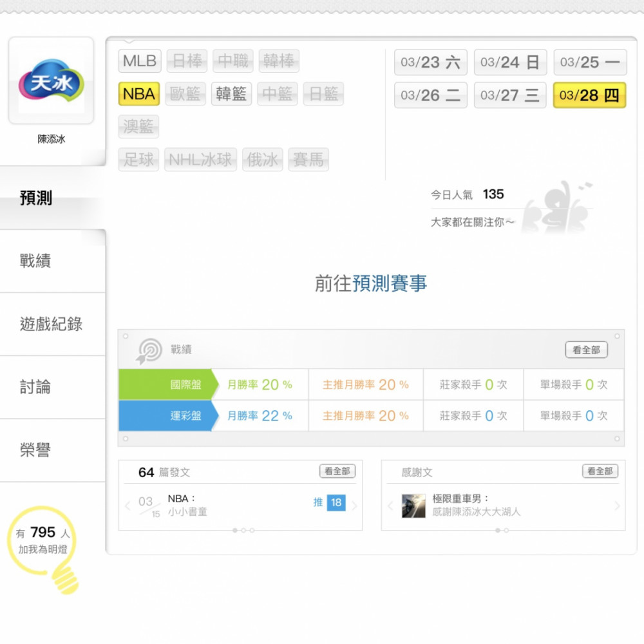The width and height of the screenshot is (644, 644).
Task: Click the 陳添冰 username text
Action: 52,139
